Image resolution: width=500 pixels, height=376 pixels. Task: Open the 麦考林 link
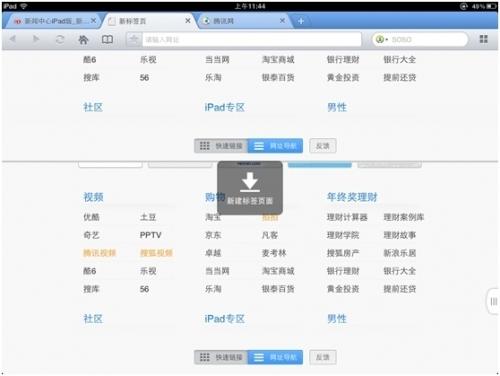[274, 253]
